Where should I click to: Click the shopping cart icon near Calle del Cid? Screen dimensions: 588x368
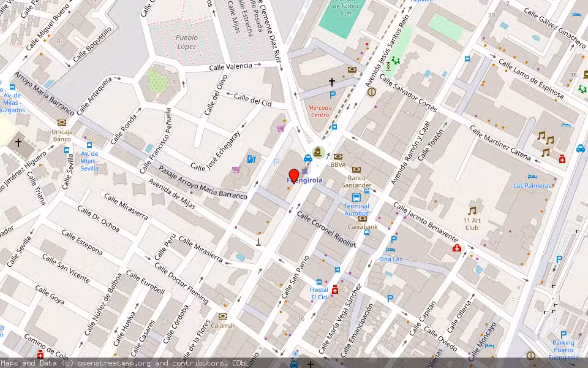click(281, 129)
